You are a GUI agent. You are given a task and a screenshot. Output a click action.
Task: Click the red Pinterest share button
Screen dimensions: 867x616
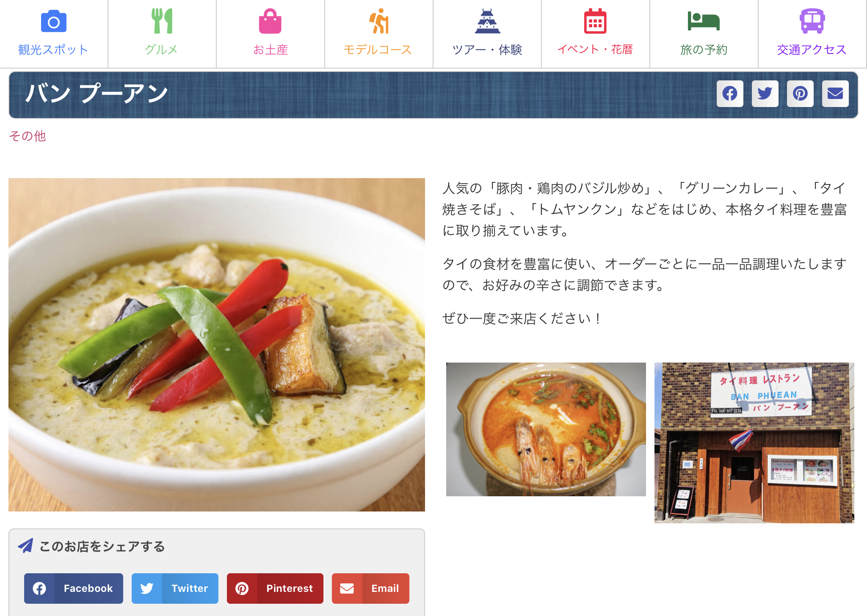point(275,588)
